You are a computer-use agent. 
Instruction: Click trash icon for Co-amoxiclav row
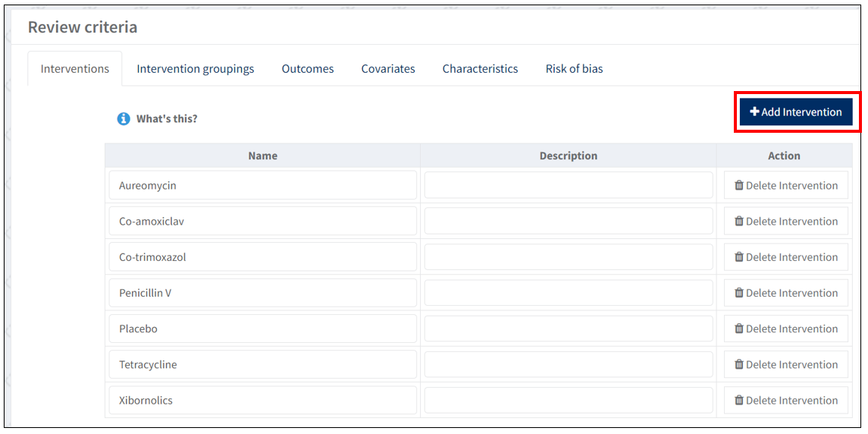[x=739, y=222]
